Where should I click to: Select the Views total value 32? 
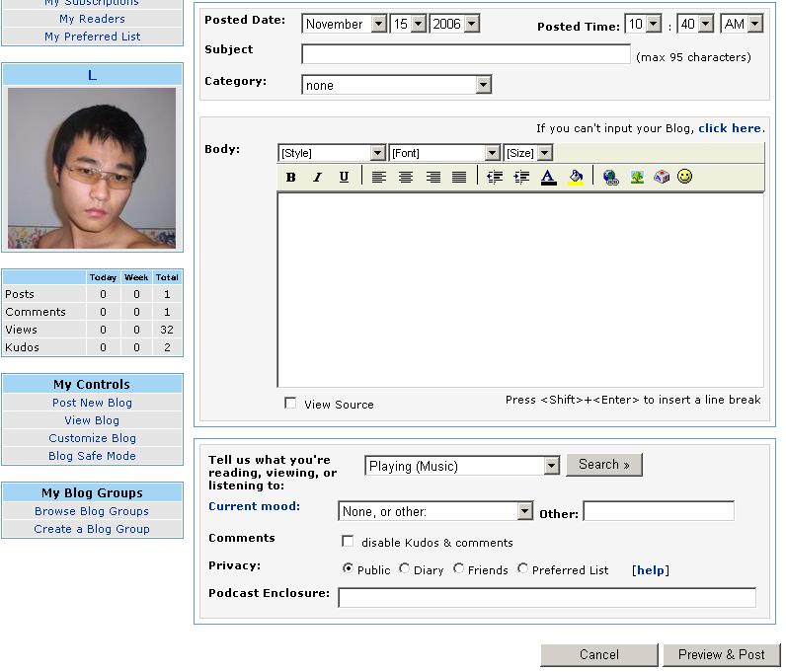point(167,330)
